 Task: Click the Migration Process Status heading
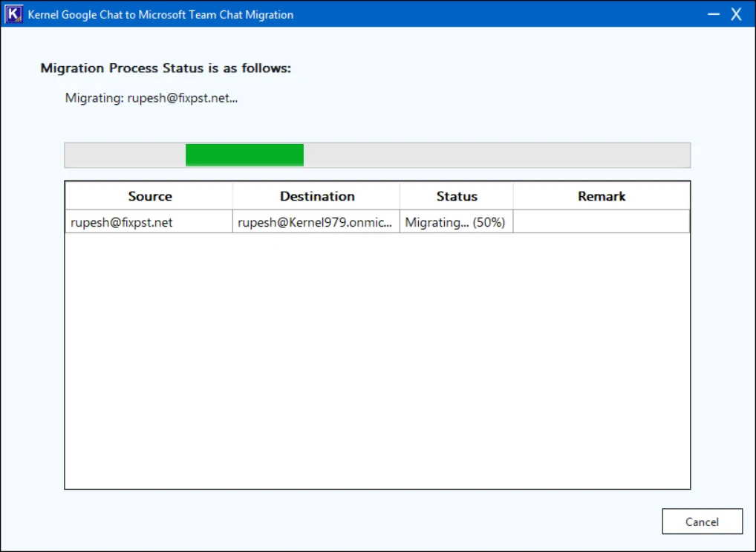pos(166,68)
